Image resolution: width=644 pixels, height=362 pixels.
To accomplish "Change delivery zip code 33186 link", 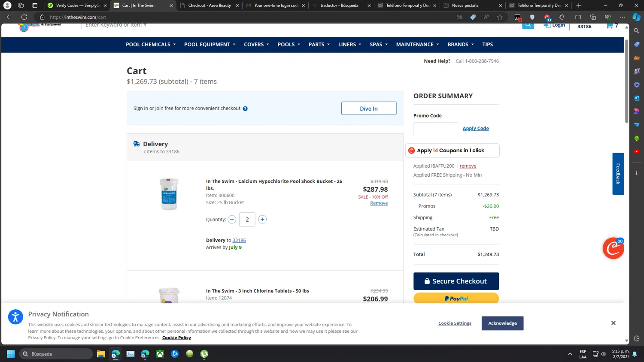I will pos(239,240).
